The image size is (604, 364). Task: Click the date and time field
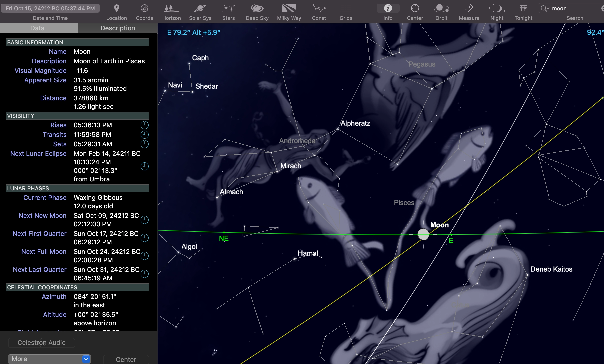tap(50, 8)
